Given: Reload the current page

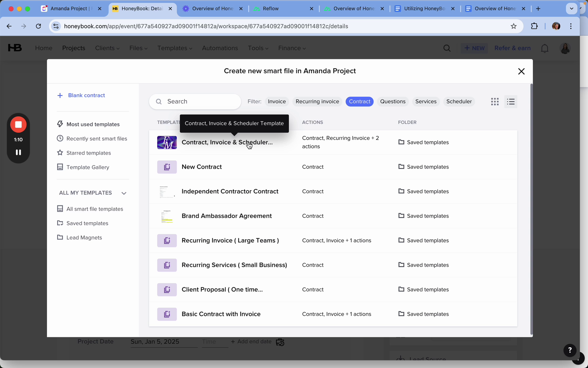Looking at the screenshot, I should pos(38,26).
